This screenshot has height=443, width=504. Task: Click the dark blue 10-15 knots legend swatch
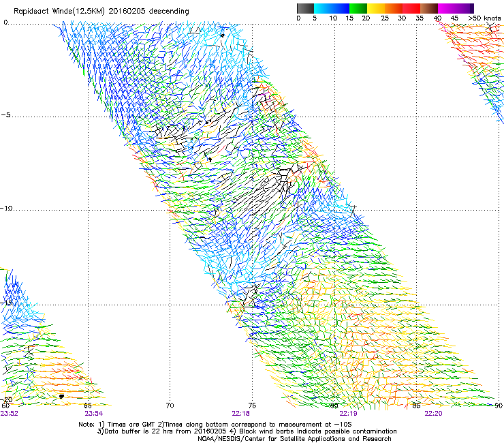pos(340,8)
